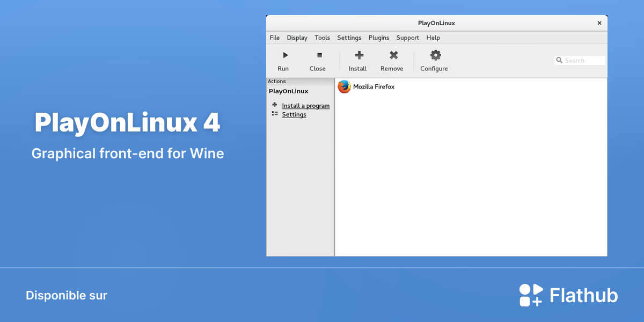The width and height of the screenshot is (644, 322).
Task: Open the Tools menu
Action: point(323,38)
